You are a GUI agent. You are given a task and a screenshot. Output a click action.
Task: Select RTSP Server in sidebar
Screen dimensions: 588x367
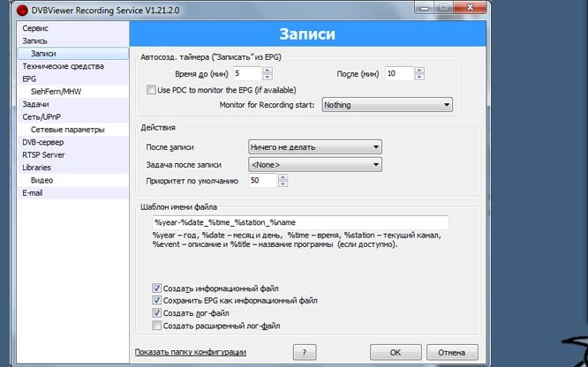coord(46,154)
